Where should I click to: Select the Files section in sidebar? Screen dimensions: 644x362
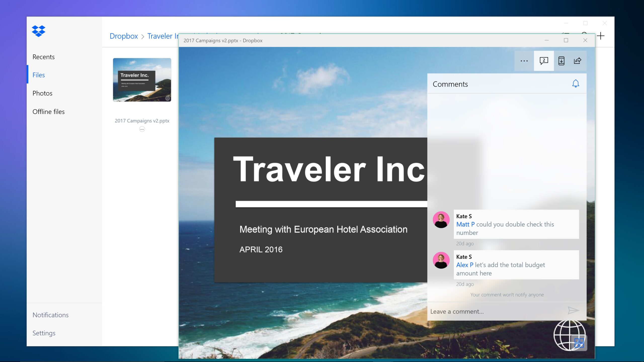tap(38, 74)
